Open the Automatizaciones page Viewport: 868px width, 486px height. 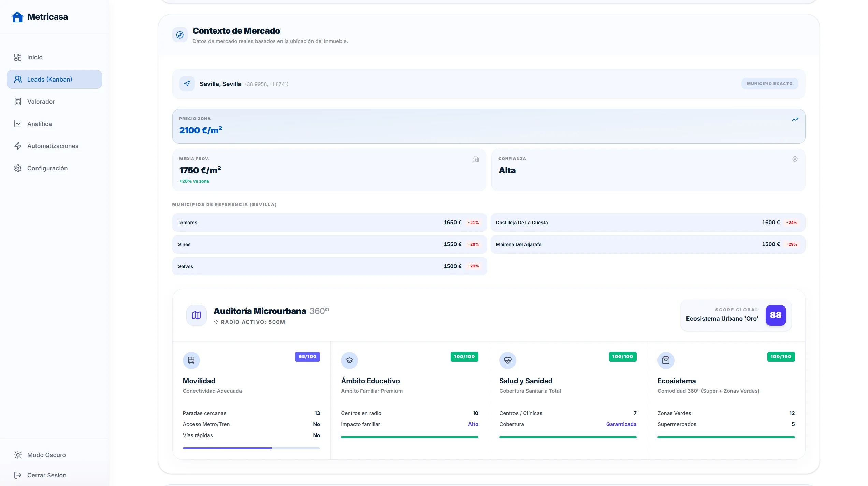(x=53, y=146)
